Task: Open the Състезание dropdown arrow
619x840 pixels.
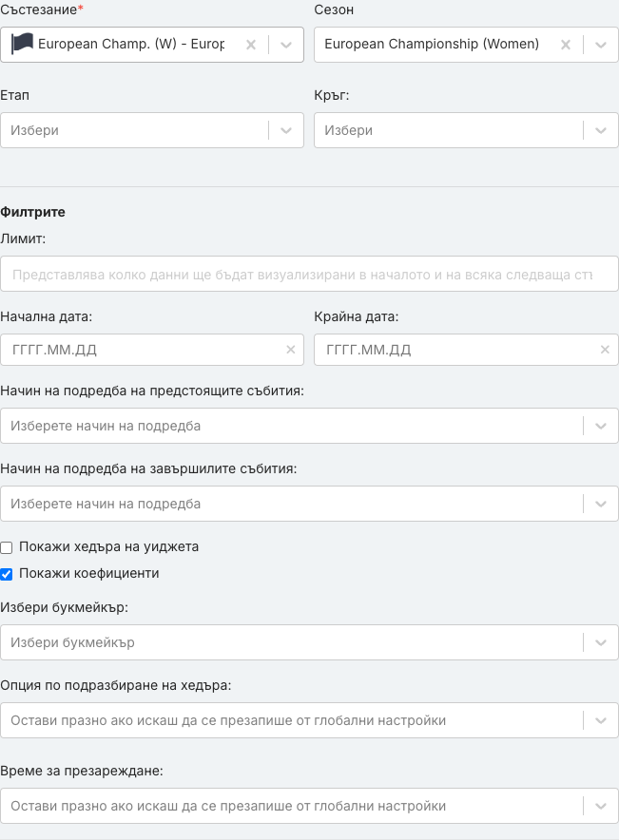Action: pos(286,45)
